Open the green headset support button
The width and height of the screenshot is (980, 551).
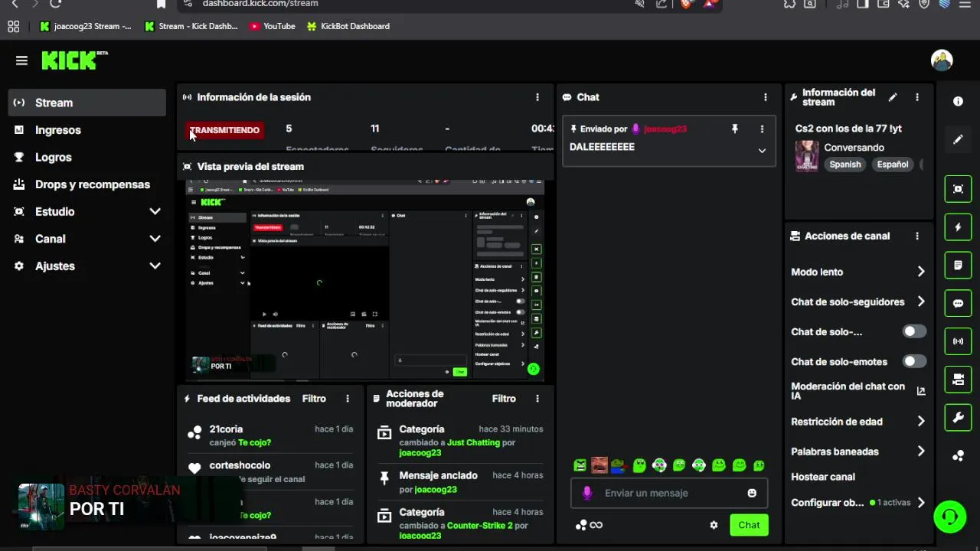coord(950,517)
